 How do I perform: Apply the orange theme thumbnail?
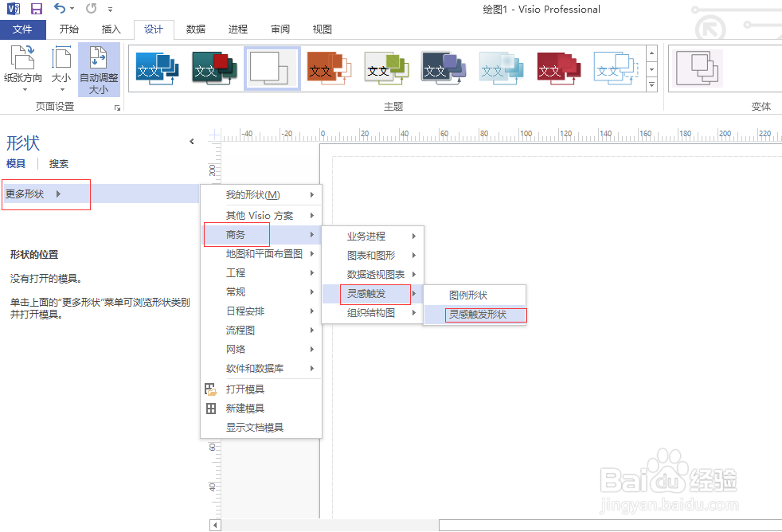(x=329, y=68)
